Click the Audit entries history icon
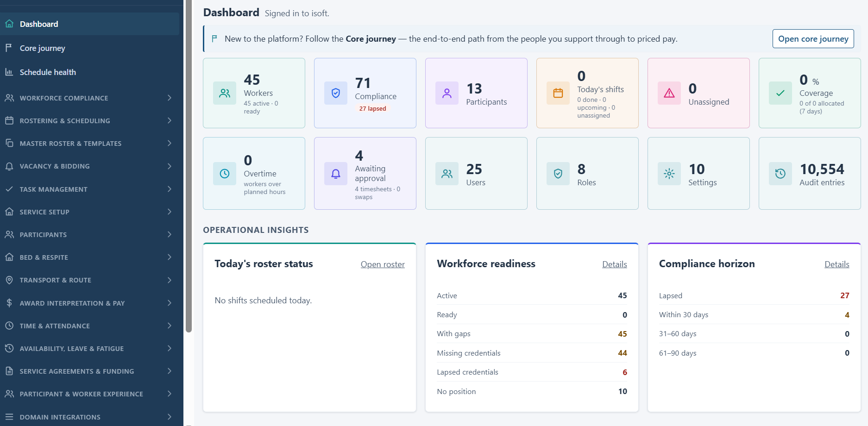 tap(780, 174)
